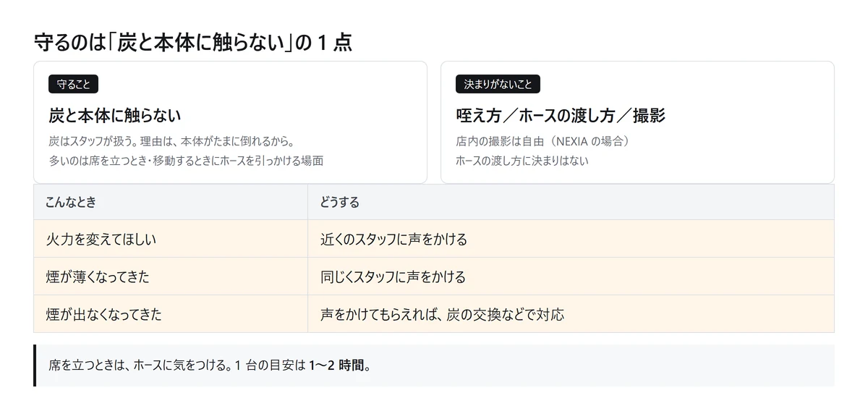Select the cell 火力を変えてほしい
868x414 pixels.
171,239
